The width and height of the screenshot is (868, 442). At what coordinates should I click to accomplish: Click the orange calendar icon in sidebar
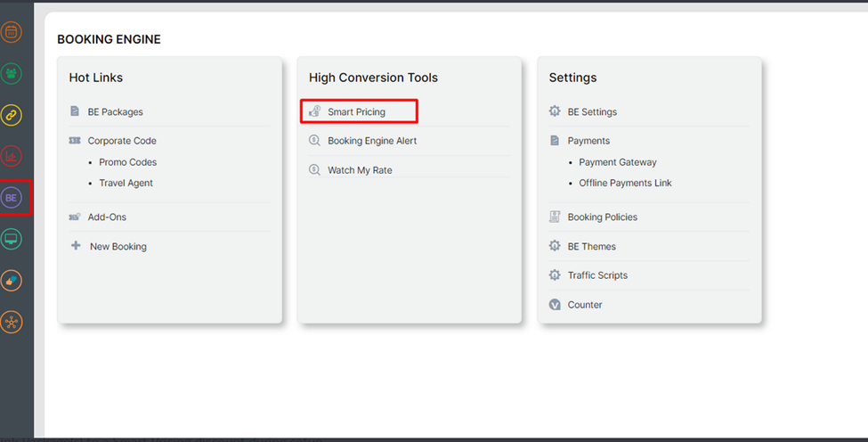12,33
